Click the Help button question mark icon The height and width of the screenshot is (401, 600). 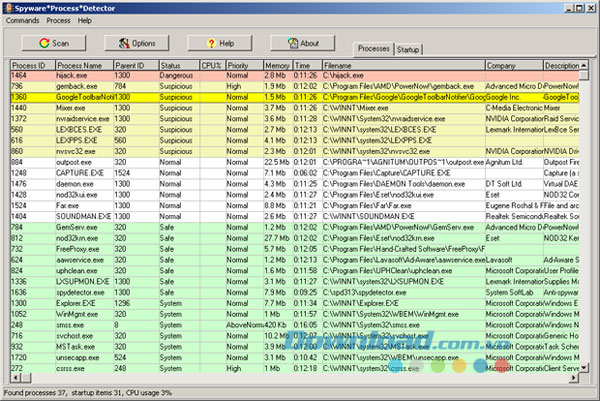click(209, 44)
